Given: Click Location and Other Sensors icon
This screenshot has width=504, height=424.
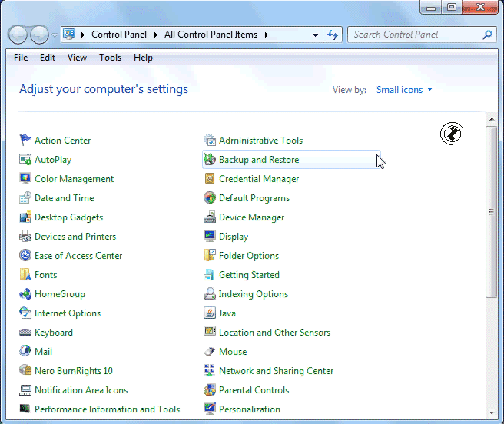Looking at the screenshot, I should pyautogui.click(x=210, y=331).
